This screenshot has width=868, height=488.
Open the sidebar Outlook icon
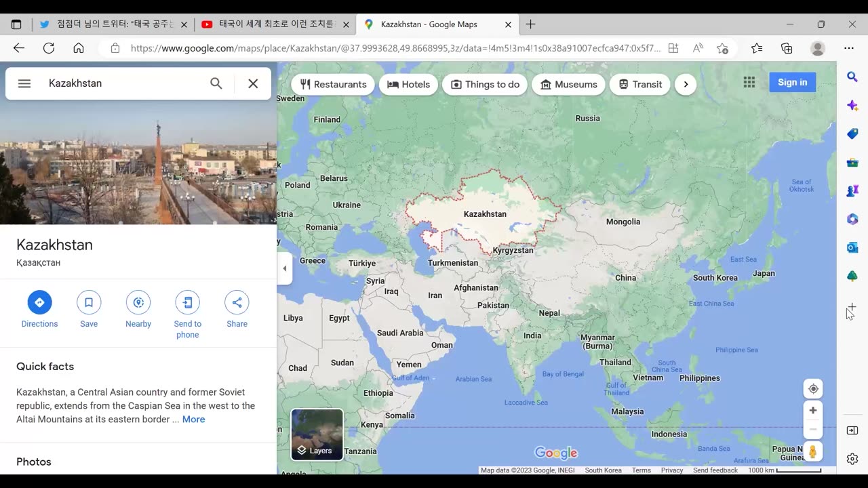coord(852,247)
